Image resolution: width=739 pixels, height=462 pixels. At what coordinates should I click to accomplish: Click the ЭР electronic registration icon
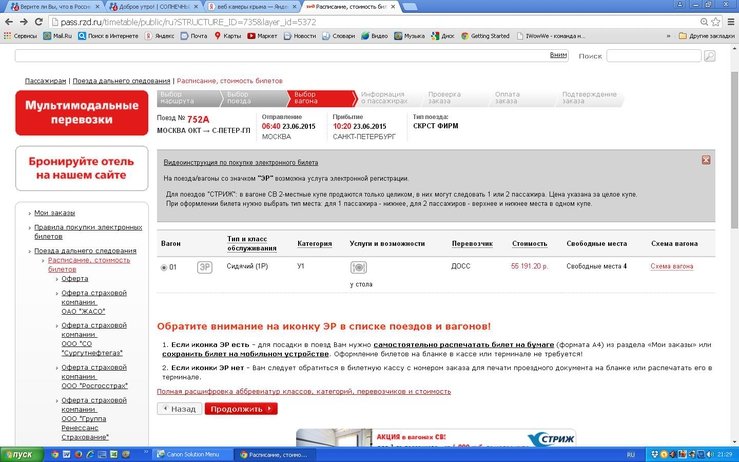[x=204, y=267]
